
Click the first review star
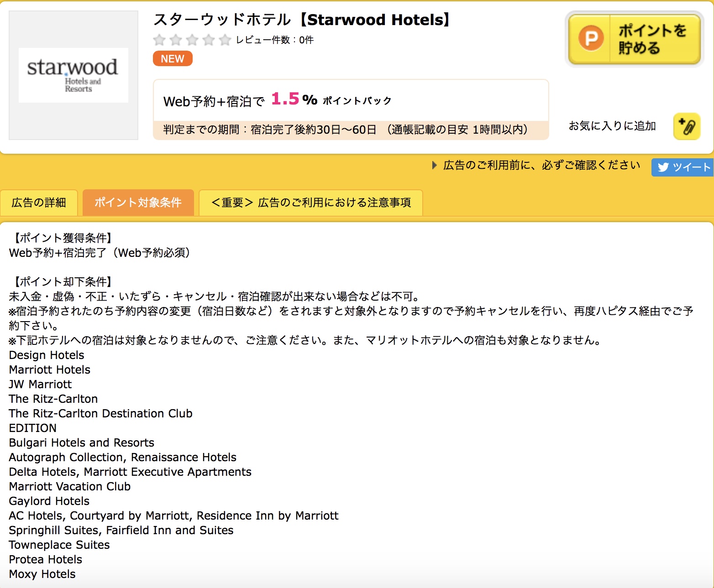point(159,40)
